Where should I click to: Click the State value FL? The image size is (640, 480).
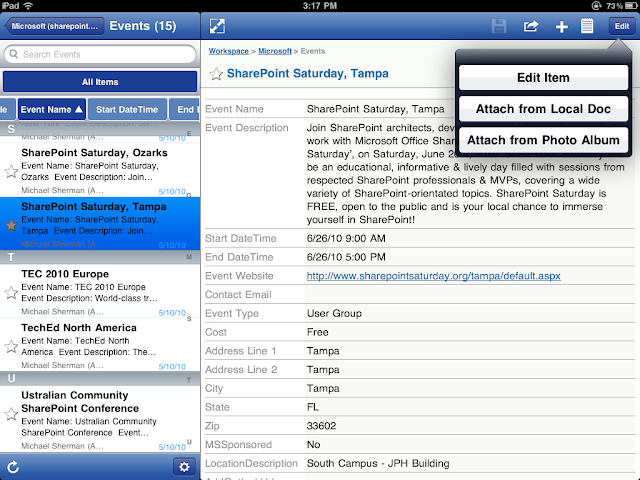pyautogui.click(x=313, y=407)
